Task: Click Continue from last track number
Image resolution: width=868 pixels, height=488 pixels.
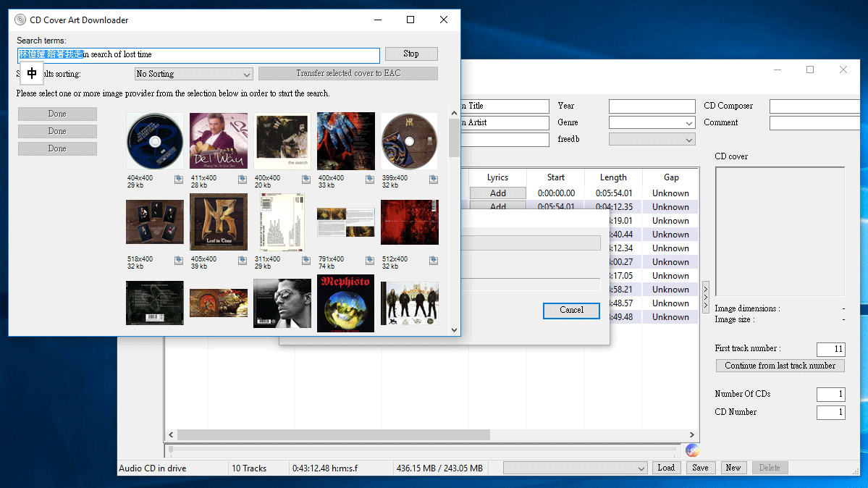Action: [780, 366]
